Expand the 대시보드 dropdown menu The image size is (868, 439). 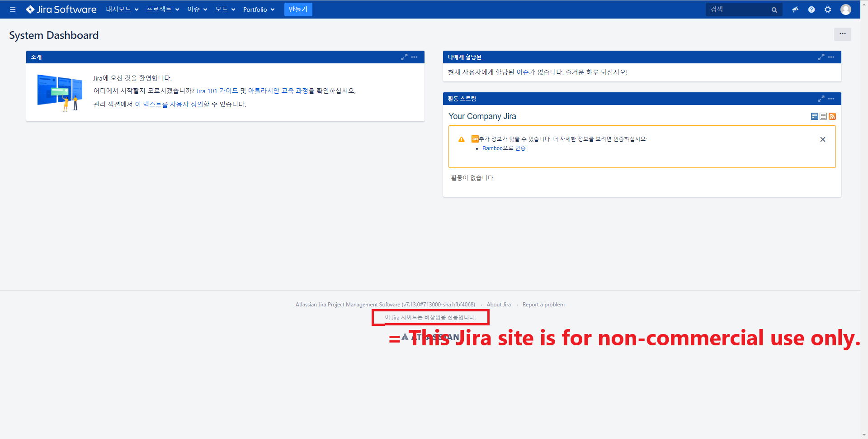(122, 10)
